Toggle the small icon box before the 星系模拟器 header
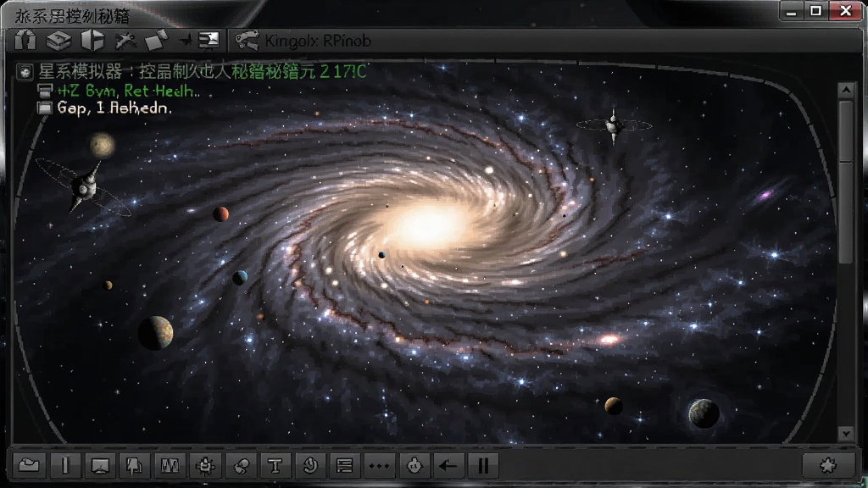The height and width of the screenshot is (488, 868). 25,72
